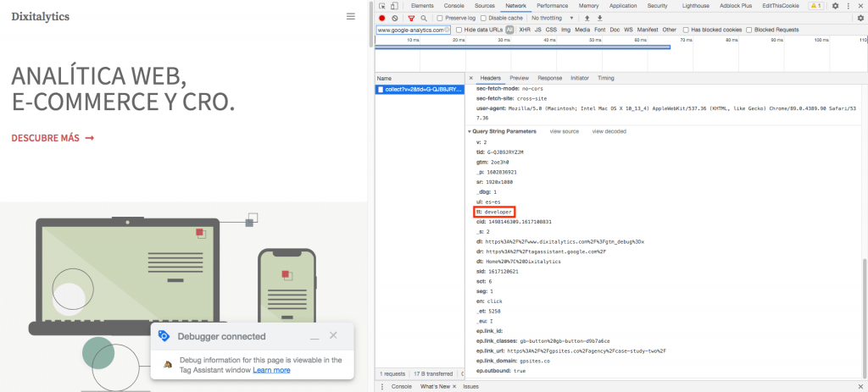Enable the Preserve log checkbox
Image resolution: width=868 pixels, height=392 pixels.
[440, 18]
